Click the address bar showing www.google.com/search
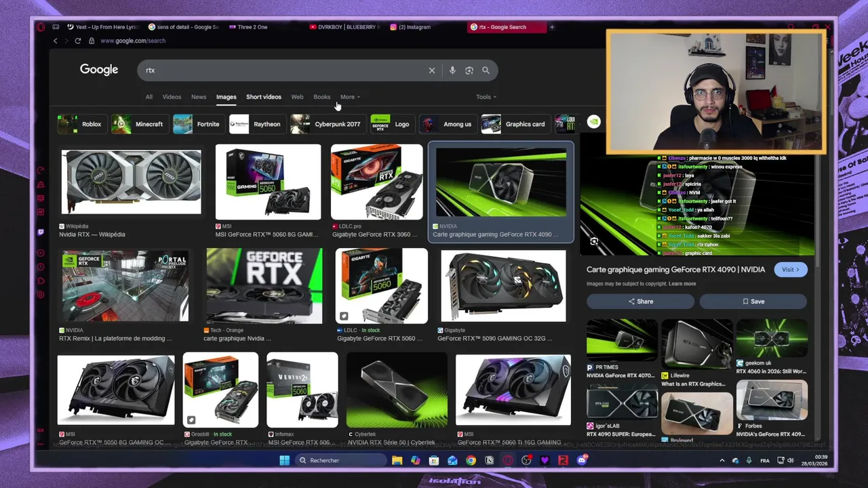Screen dimensions: 868x488 [133, 41]
